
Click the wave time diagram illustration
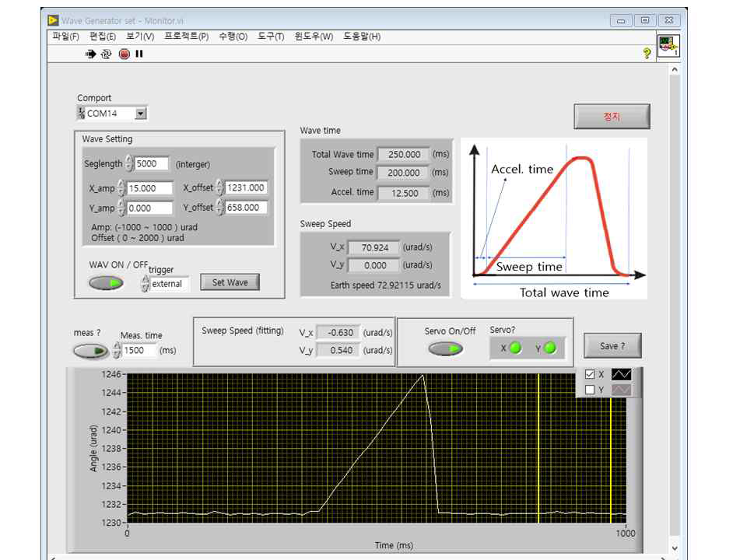pos(554,219)
